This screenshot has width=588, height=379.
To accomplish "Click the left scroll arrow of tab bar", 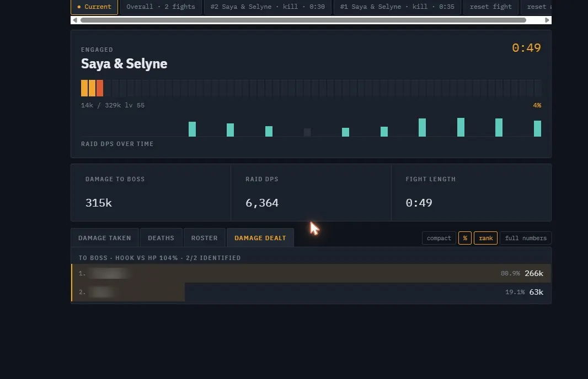I will (x=75, y=20).
